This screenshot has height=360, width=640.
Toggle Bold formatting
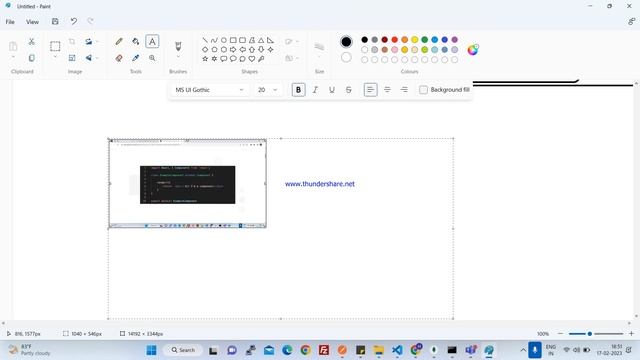pyautogui.click(x=298, y=90)
